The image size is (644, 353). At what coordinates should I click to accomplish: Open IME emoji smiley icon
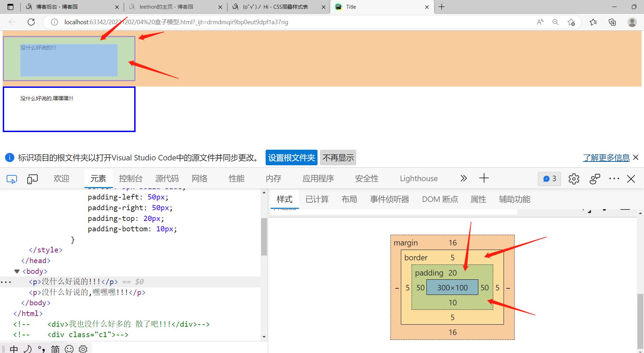pos(69,349)
